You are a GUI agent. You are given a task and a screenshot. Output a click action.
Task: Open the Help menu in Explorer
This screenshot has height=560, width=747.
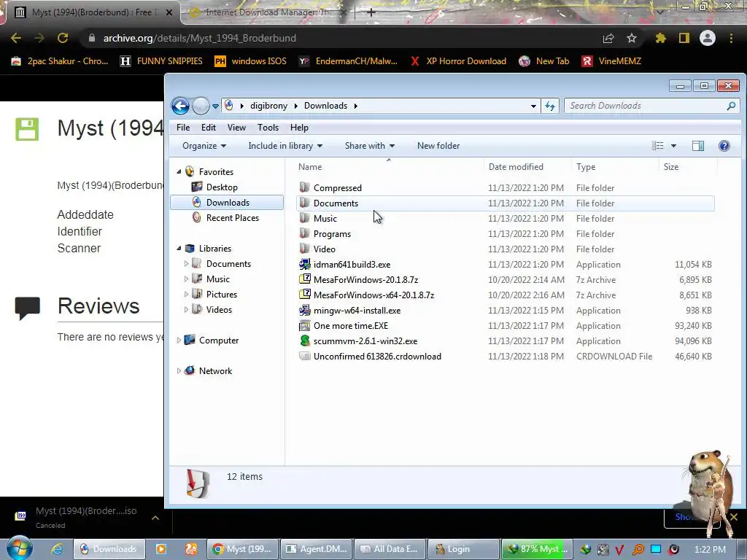299,128
